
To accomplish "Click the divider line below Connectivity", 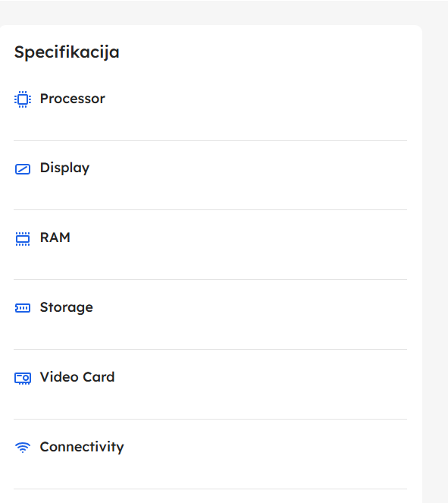I will point(210,489).
